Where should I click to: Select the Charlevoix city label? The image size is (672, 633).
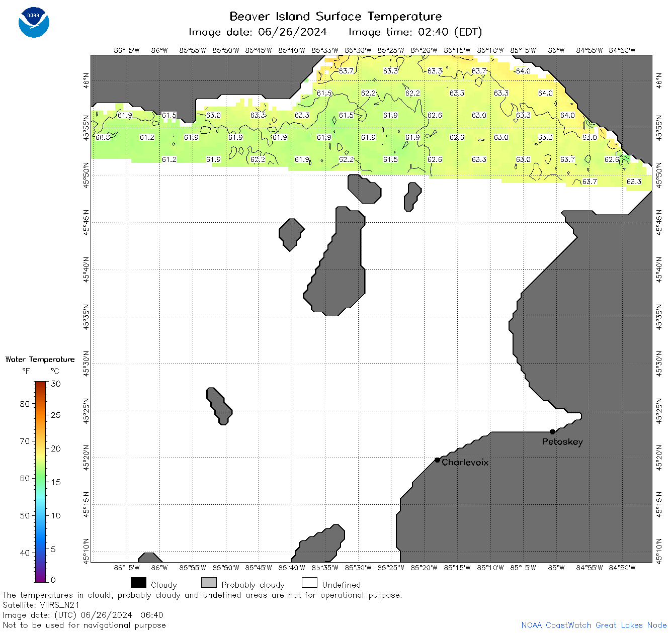pos(465,462)
